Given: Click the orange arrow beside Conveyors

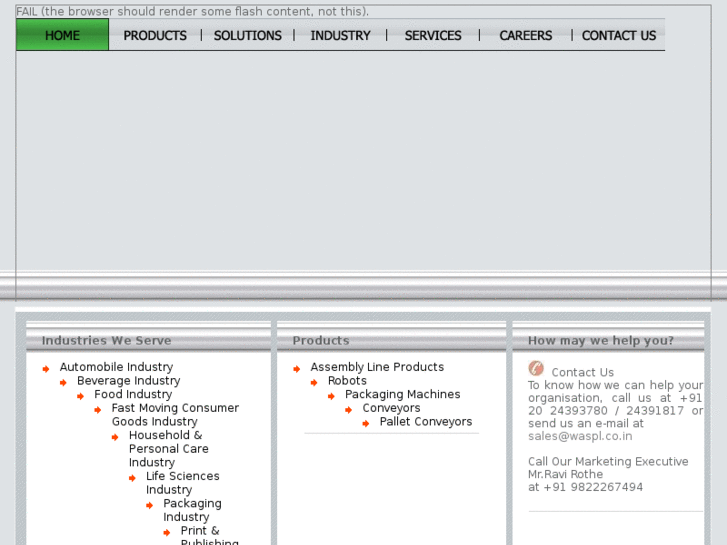Looking at the screenshot, I should coord(348,410).
